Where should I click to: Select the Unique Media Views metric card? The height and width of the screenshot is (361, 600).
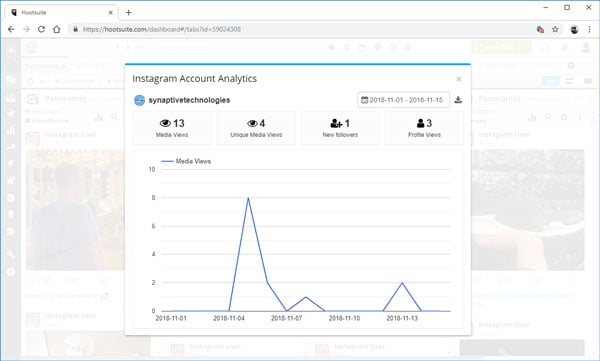[x=256, y=128]
